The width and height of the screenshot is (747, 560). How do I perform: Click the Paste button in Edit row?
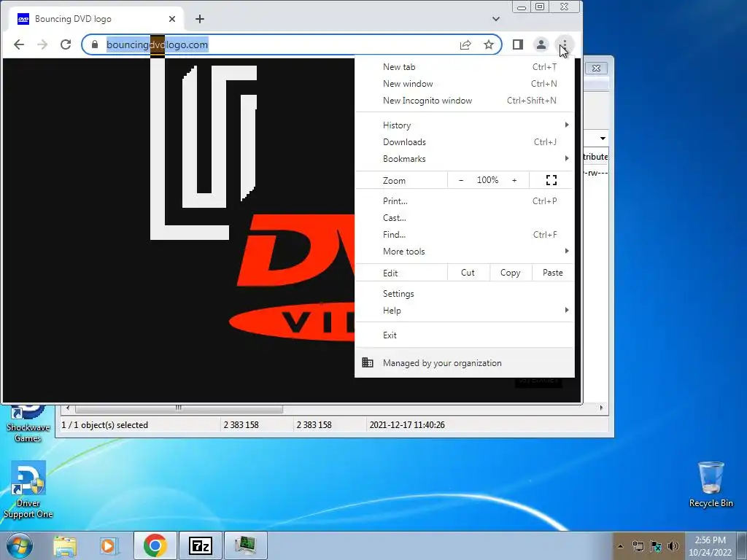click(553, 273)
